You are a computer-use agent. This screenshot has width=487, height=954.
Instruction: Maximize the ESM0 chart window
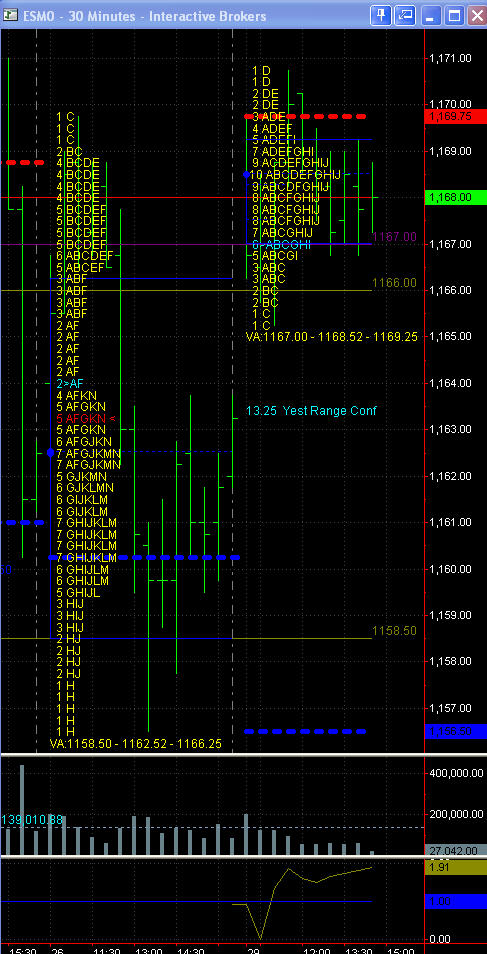(x=454, y=15)
